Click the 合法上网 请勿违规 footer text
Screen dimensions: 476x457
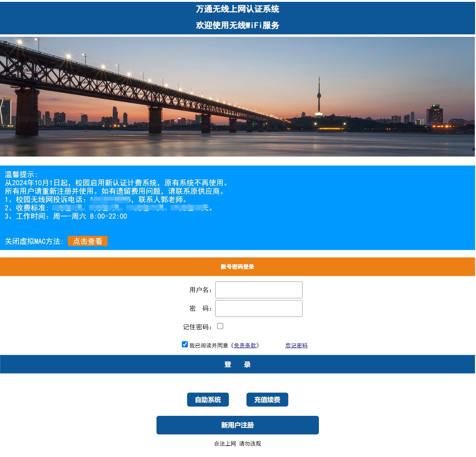tap(237, 444)
